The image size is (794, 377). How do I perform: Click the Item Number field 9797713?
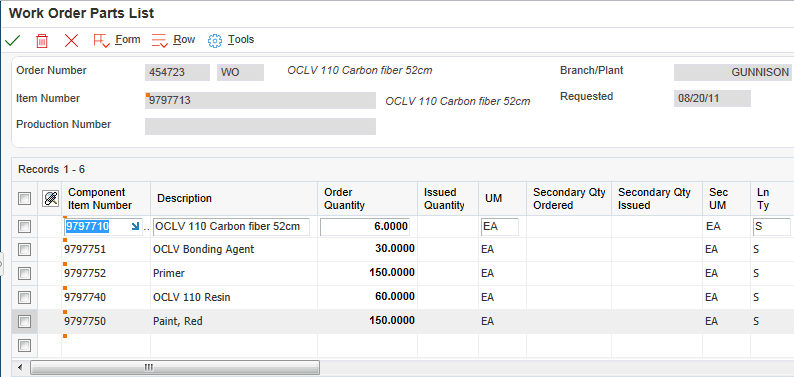260,100
